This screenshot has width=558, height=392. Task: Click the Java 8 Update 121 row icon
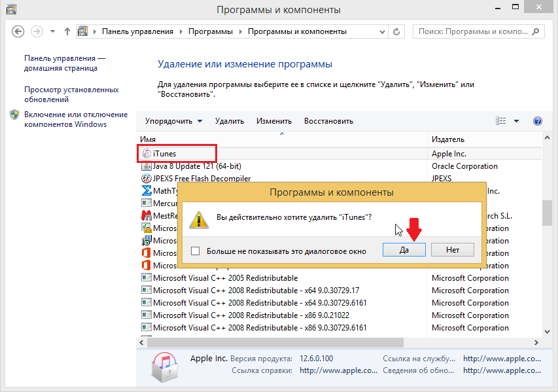tap(147, 166)
